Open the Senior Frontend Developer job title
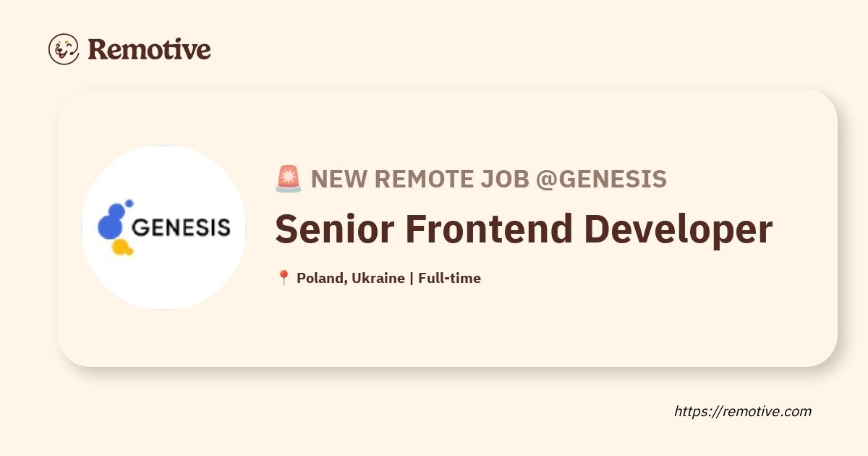 click(524, 229)
